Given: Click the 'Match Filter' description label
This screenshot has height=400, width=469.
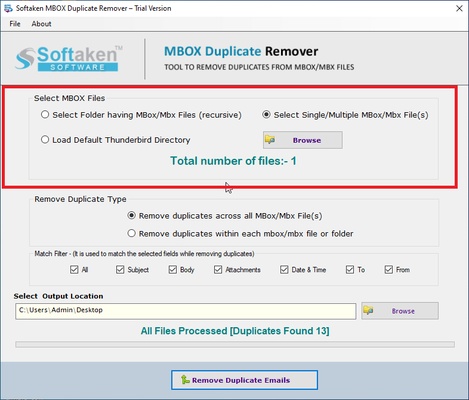Looking at the screenshot, I should tap(144, 254).
